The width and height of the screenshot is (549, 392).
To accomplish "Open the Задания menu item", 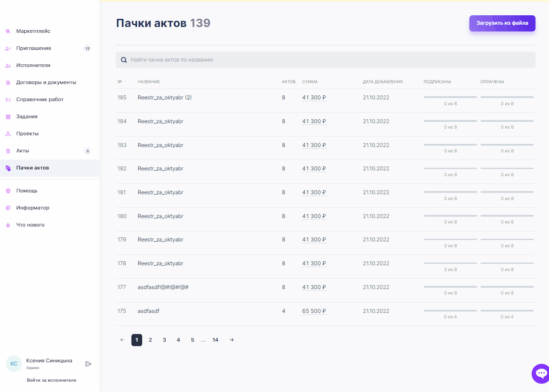I will (27, 117).
